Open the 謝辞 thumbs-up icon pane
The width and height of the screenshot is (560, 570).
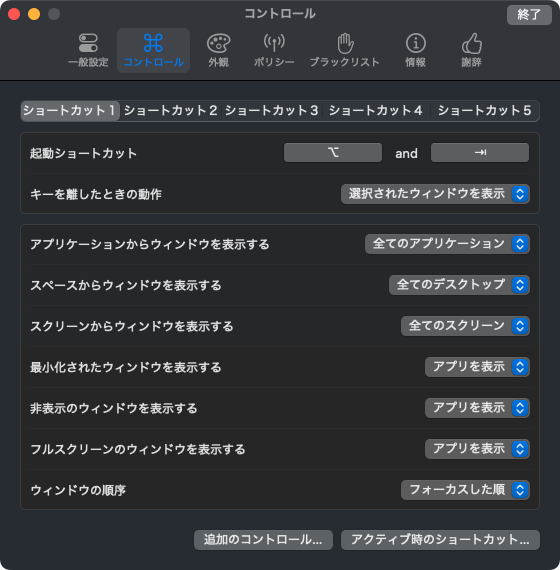[x=472, y=50]
